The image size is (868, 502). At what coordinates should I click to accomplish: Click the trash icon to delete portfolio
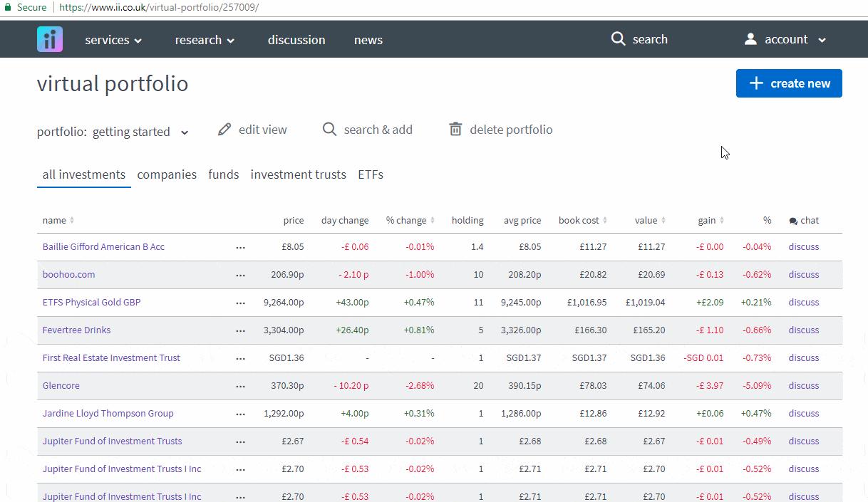point(455,130)
